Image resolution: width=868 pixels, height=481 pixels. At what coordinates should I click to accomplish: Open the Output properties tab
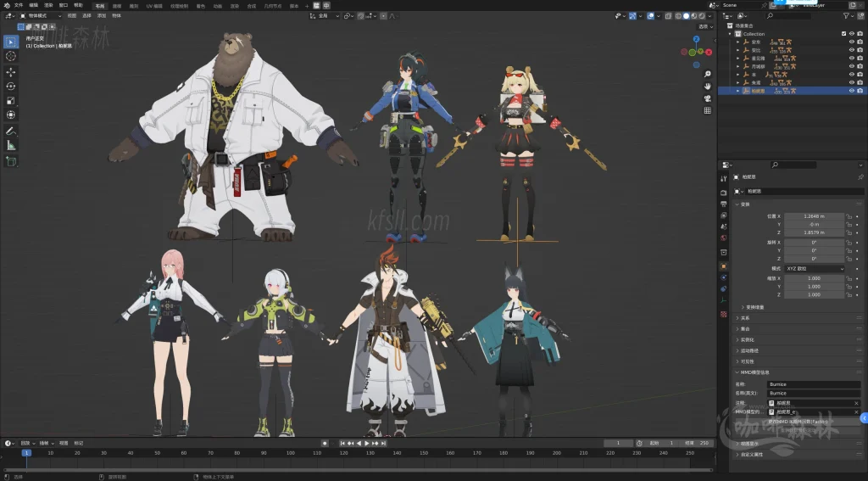tap(724, 204)
